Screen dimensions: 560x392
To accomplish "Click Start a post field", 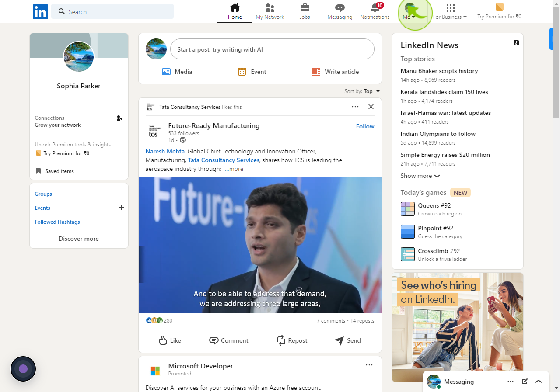I will [272, 49].
